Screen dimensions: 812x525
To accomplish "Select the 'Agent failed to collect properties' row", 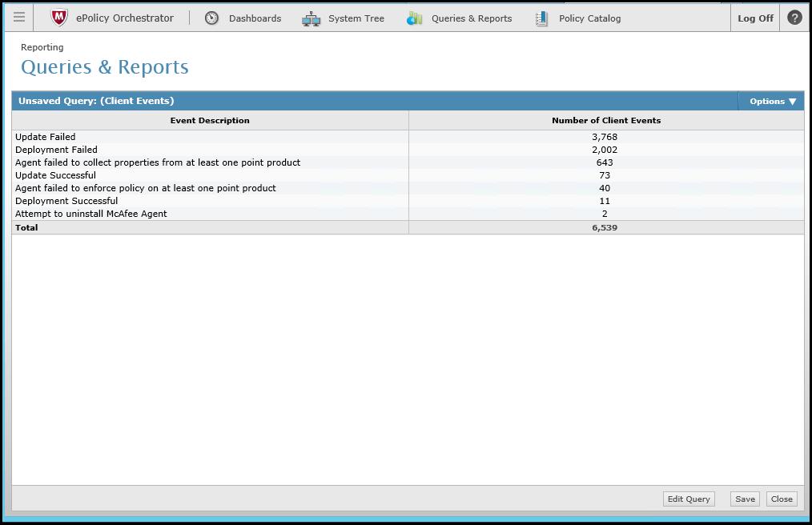I will coord(408,162).
